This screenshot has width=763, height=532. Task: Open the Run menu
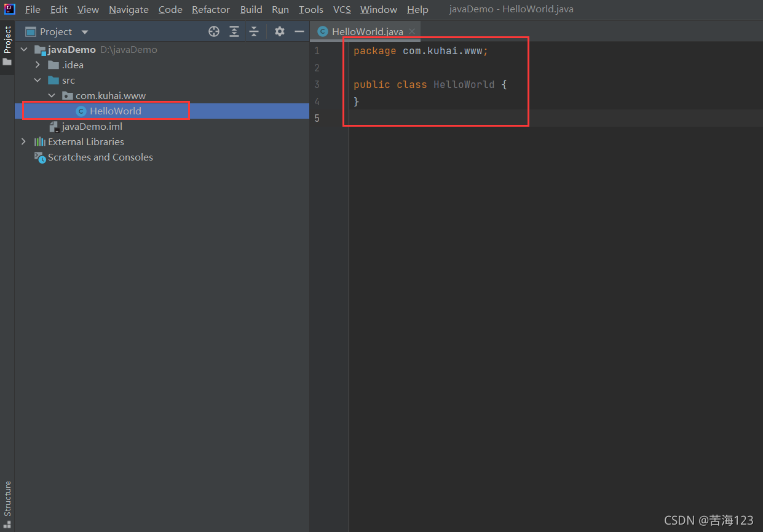(x=280, y=10)
